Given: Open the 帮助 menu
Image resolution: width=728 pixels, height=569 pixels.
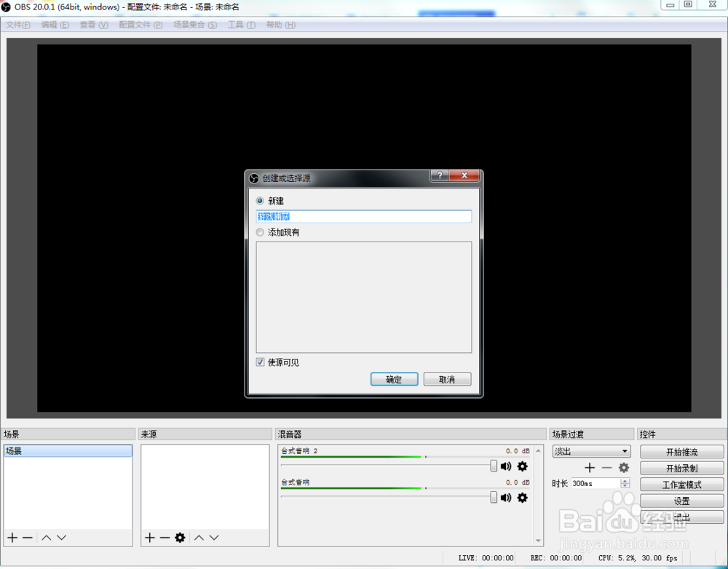Looking at the screenshot, I should 281,25.
